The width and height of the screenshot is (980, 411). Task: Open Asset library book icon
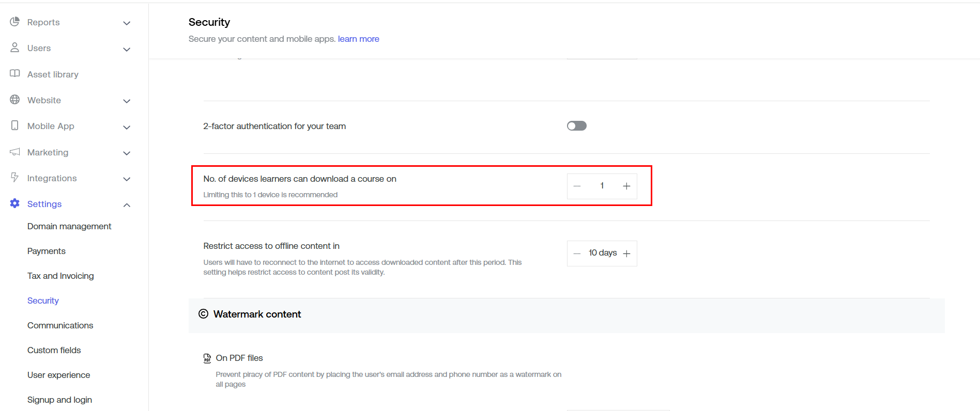[x=15, y=73]
